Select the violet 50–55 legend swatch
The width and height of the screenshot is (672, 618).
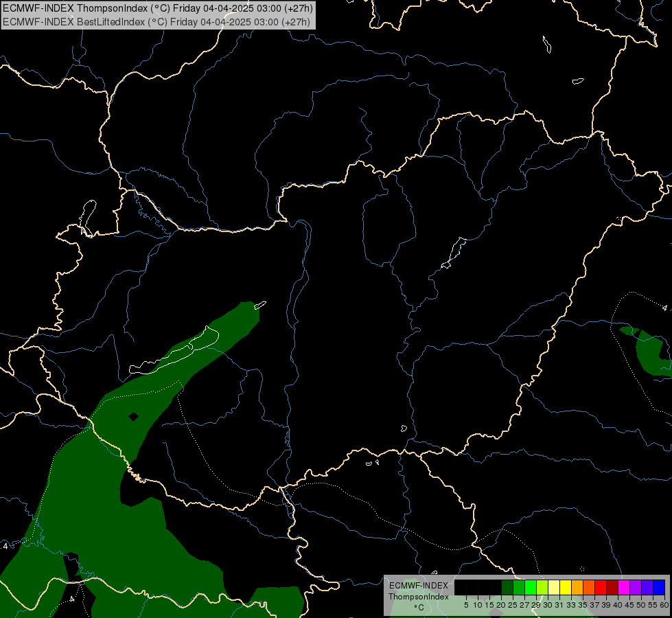pos(647,587)
